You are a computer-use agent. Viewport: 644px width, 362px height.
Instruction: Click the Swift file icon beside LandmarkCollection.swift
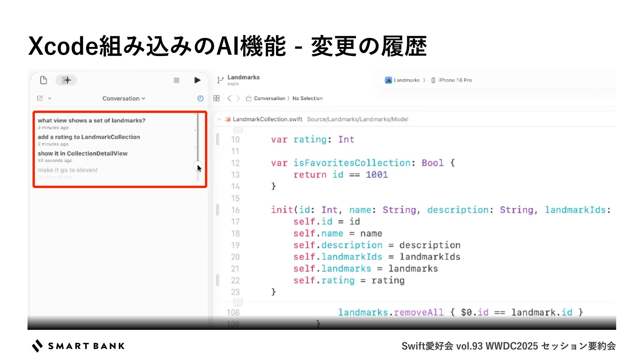[x=228, y=119]
